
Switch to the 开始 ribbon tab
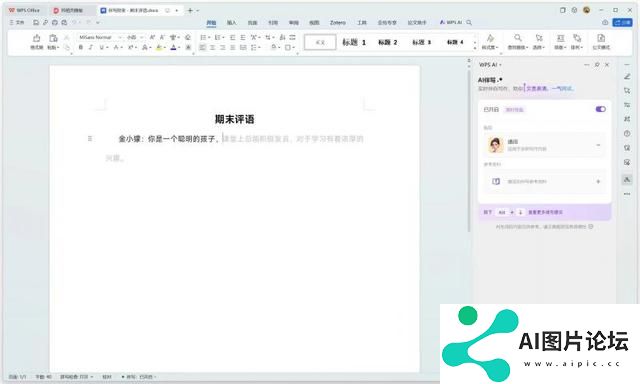click(211, 22)
